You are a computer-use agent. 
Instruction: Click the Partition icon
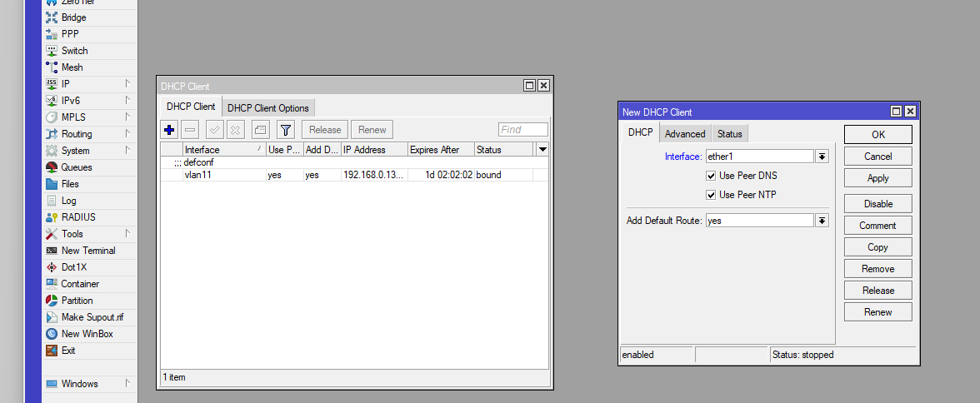(52, 301)
